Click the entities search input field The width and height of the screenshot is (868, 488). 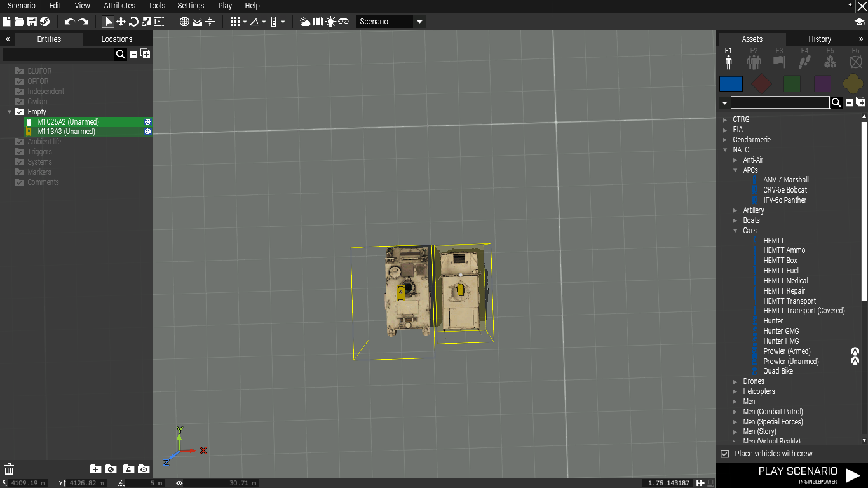[x=57, y=55]
